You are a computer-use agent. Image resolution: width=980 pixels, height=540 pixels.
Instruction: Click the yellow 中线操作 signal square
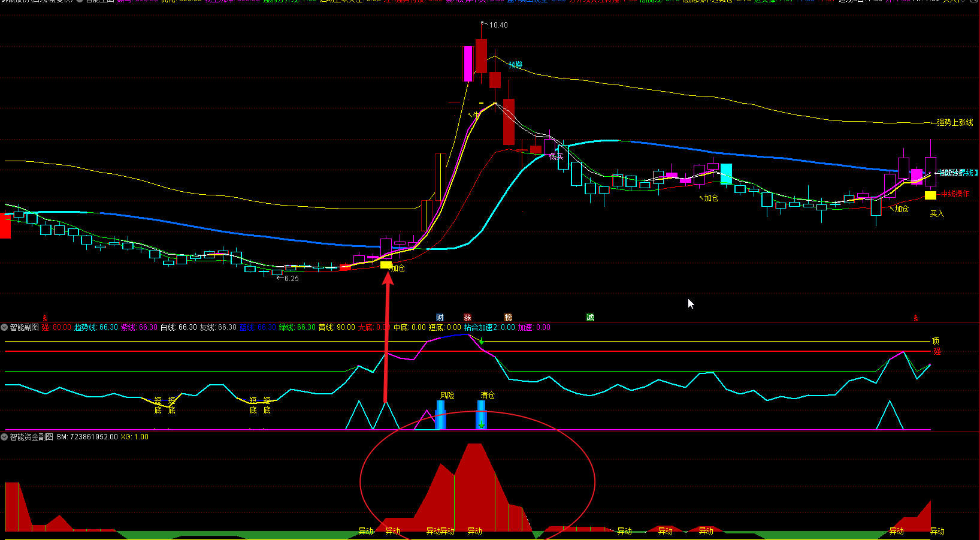click(x=930, y=195)
